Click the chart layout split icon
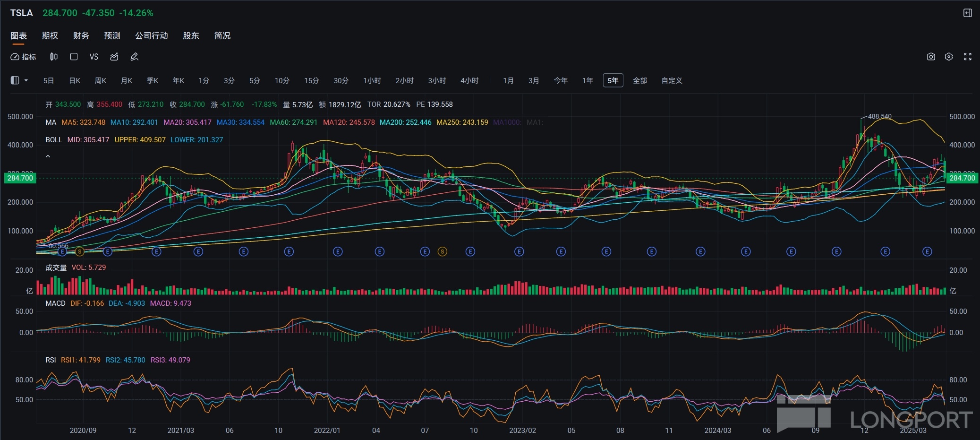 (x=15, y=80)
